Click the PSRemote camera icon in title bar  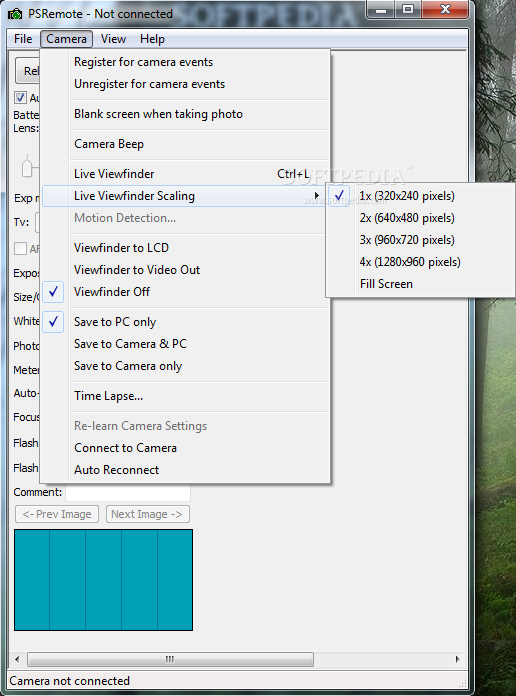point(15,14)
